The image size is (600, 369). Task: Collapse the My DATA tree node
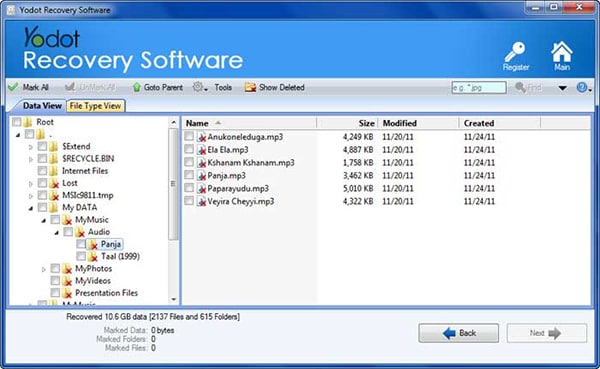[31, 208]
